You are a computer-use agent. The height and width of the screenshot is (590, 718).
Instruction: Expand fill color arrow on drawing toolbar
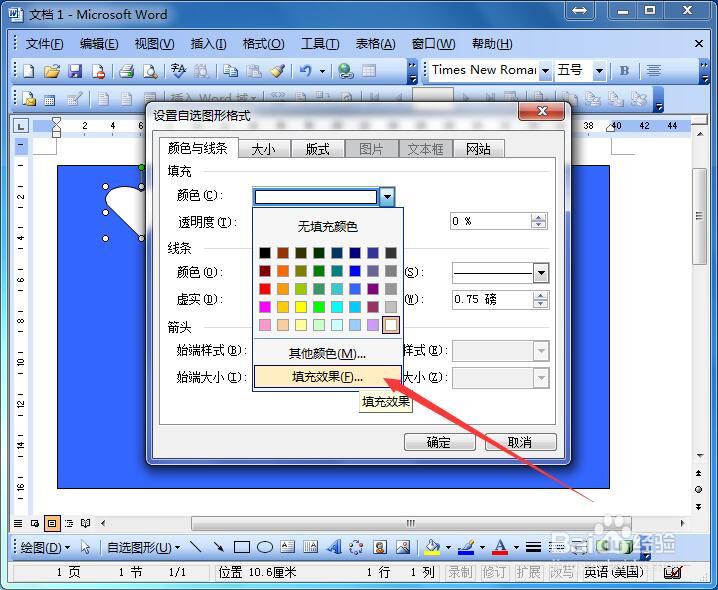click(448, 547)
